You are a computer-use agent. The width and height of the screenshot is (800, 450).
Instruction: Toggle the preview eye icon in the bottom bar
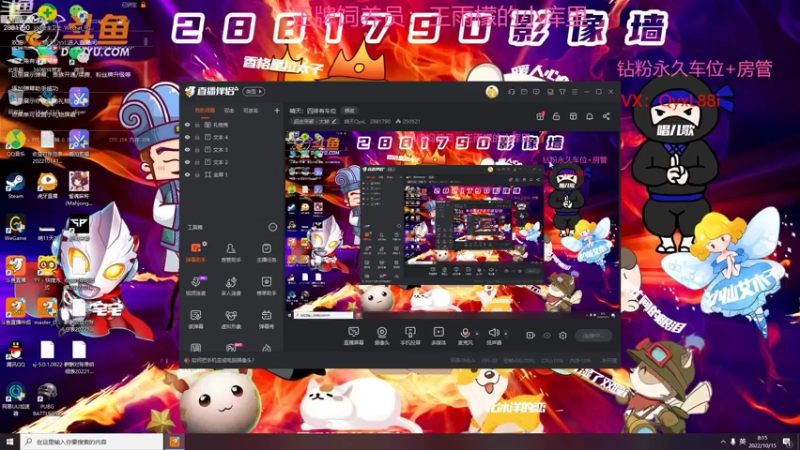[x=547, y=335]
